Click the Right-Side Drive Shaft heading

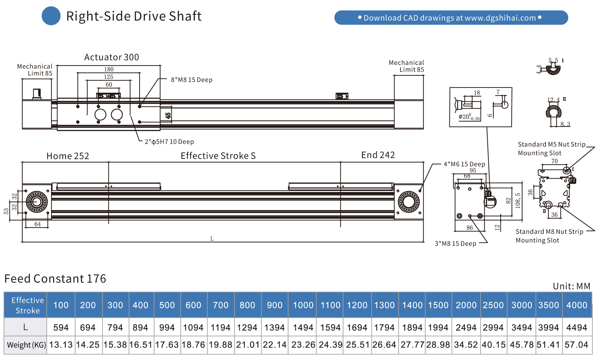point(134,16)
